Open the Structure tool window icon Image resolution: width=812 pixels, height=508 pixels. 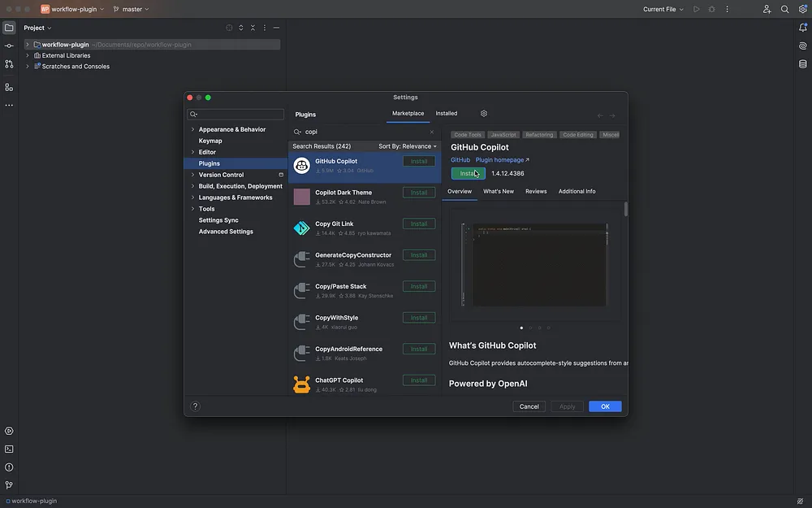[9, 87]
